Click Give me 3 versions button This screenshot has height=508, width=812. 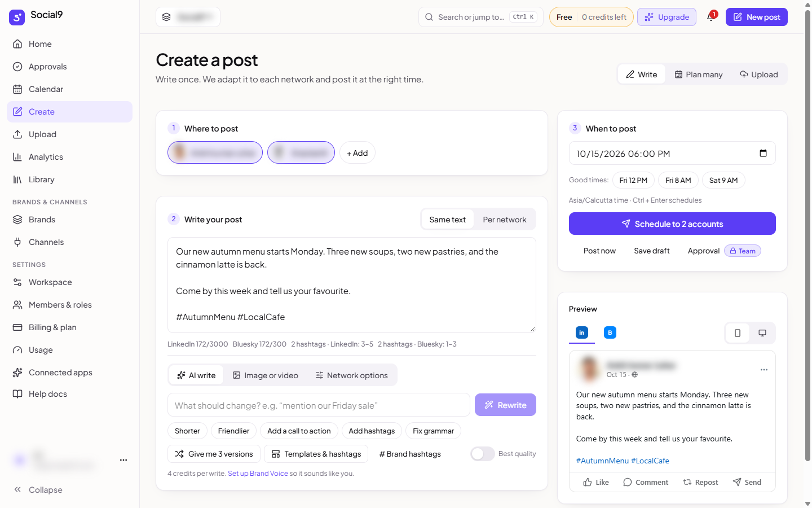214,454
